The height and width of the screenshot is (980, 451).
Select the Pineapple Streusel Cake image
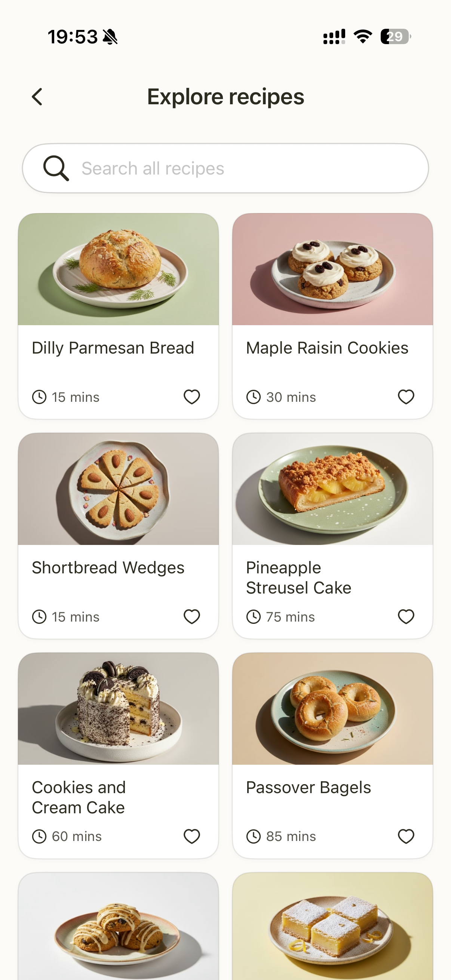coord(332,489)
